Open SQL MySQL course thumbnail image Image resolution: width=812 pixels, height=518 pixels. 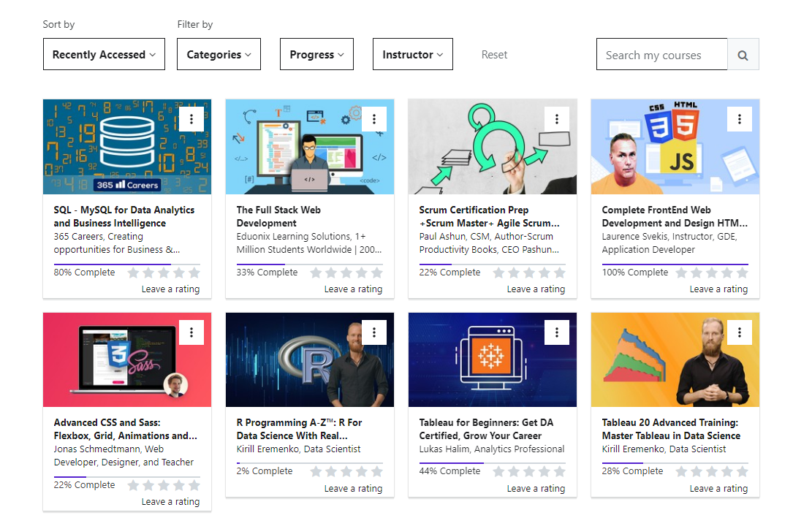127,147
